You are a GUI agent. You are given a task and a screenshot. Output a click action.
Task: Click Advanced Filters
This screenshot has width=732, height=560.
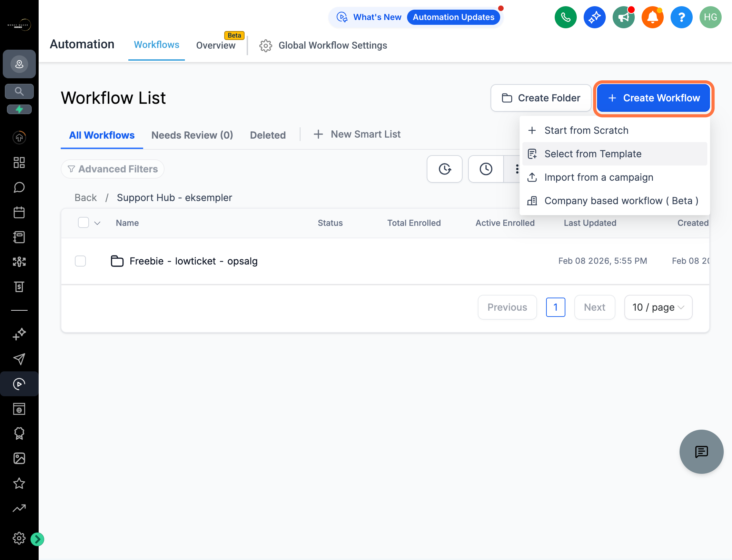click(112, 169)
